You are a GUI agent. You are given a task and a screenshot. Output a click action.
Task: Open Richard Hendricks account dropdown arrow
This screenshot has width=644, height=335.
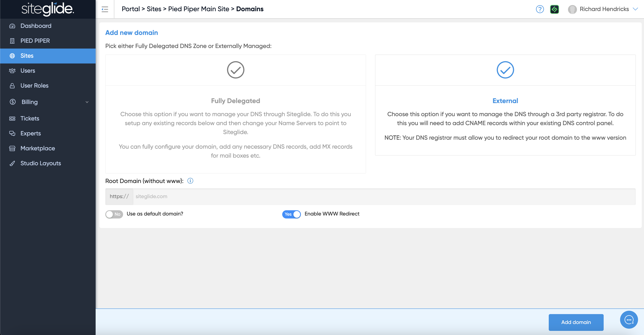pos(635,9)
